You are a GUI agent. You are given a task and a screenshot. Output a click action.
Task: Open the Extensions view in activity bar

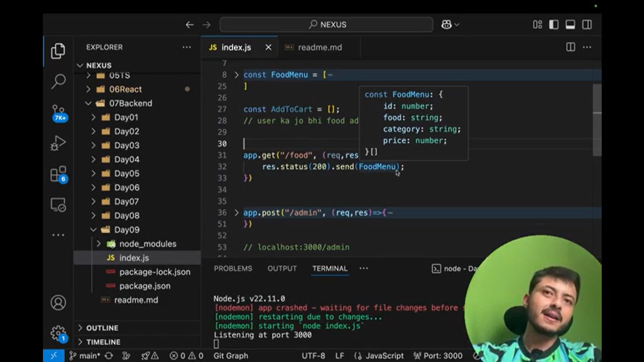[58, 174]
